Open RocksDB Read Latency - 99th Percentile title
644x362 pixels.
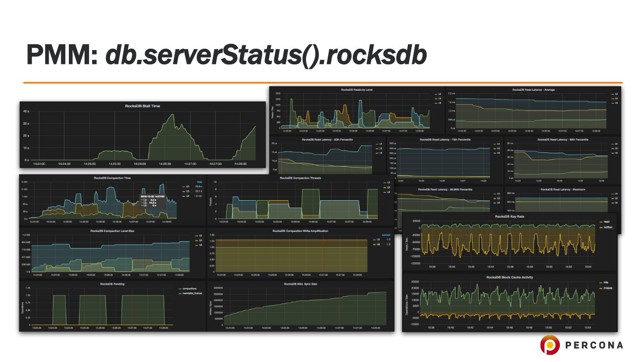(x=563, y=140)
